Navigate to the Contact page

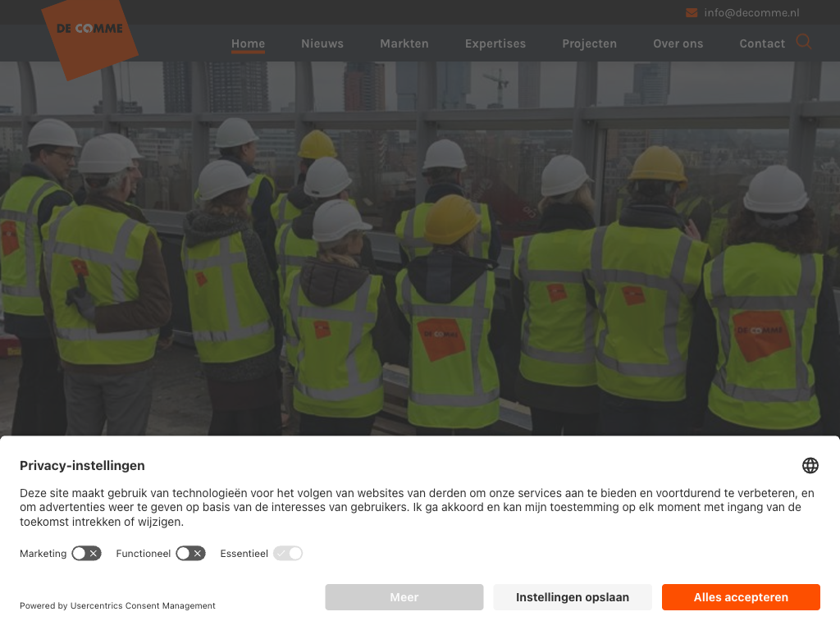pyautogui.click(x=762, y=43)
